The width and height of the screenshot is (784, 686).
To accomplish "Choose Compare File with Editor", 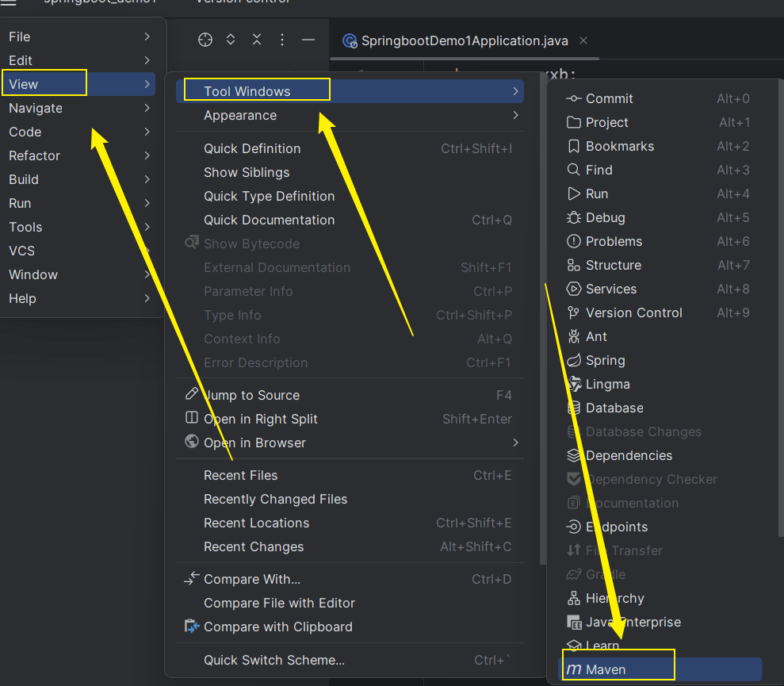I will point(350,603).
